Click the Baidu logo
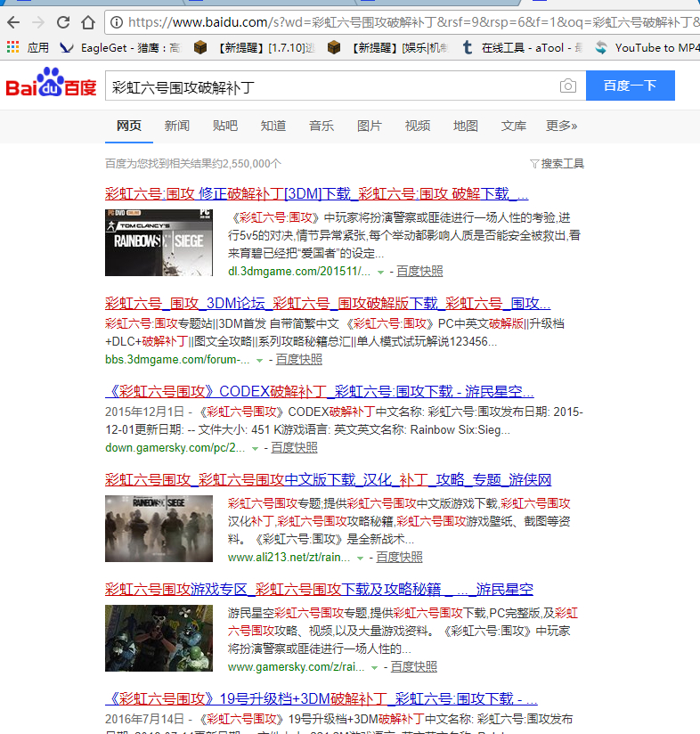The width and height of the screenshot is (700, 734). [51, 83]
